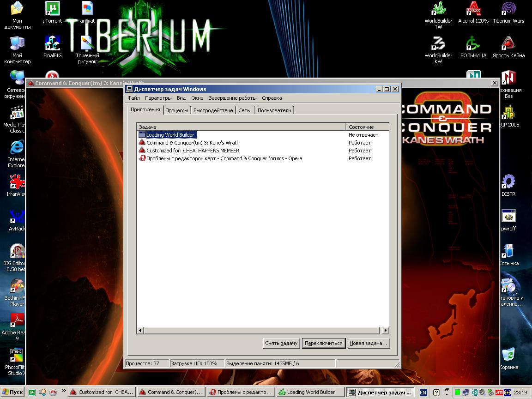
Task: Switch to Loading World Builder taskbar button
Action: point(310,392)
